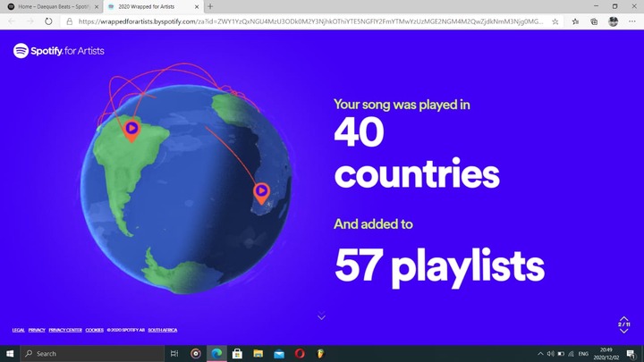Click the network tray icon
644x362 pixels.
click(572, 353)
